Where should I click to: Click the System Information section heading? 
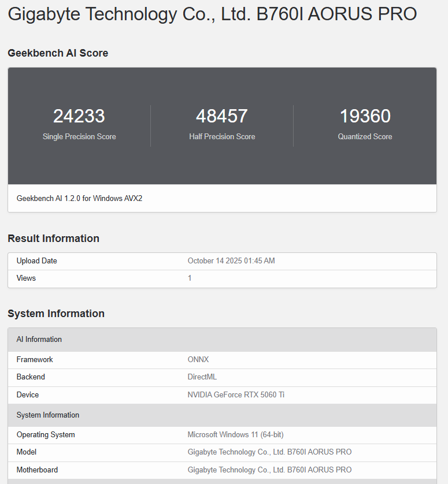56,314
